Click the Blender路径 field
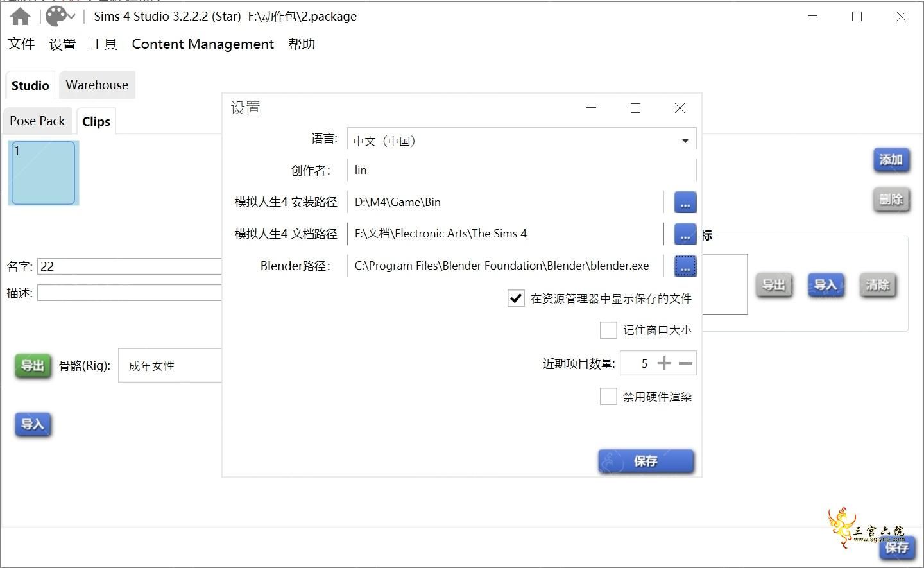Viewport: 924px width, 568px height. click(506, 266)
